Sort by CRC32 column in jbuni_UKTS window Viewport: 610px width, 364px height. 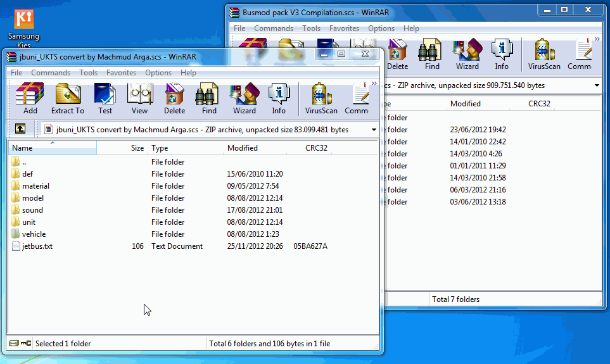point(309,147)
